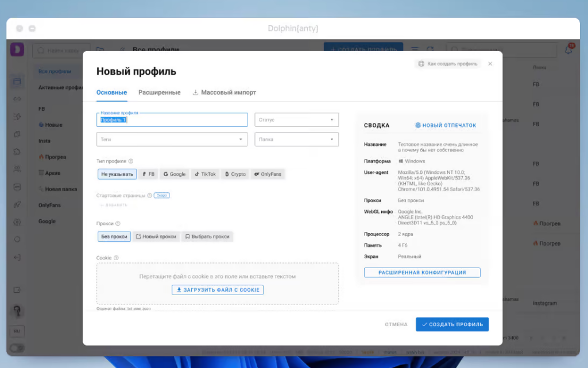Select the Новые folder in background list

tap(51, 125)
